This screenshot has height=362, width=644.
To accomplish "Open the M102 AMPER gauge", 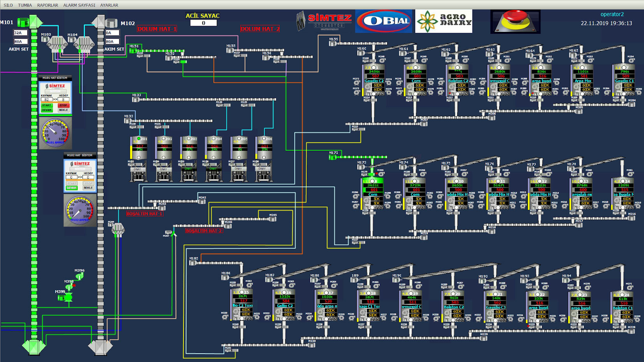I will pos(80,210).
